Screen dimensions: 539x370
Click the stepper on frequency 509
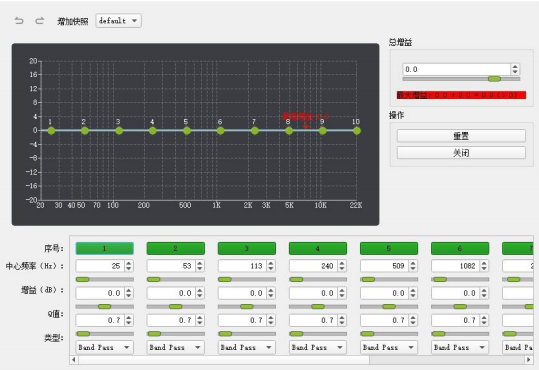coord(413,266)
